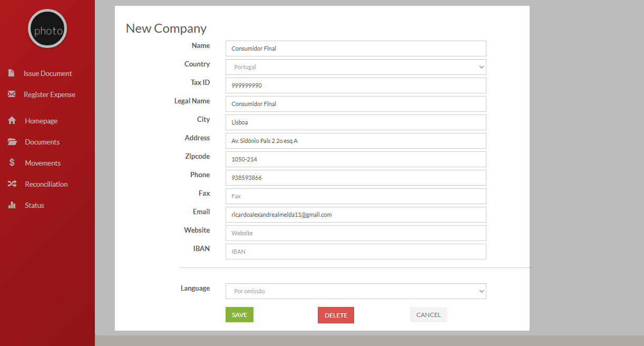Screen dimensions: 644x346
Task: Click the Issue Document file icon
Action: coord(11,73)
